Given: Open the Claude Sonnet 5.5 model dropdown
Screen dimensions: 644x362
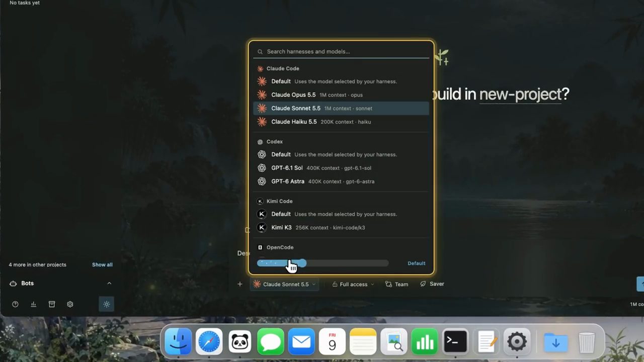Looking at the screenshot, I should coord(285,284).
